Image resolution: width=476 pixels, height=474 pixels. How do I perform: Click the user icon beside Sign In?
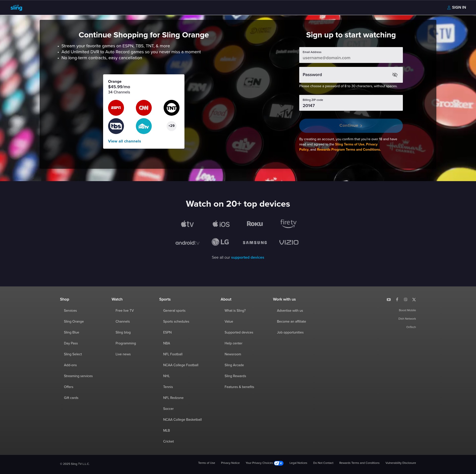click(x=449, y=8)
